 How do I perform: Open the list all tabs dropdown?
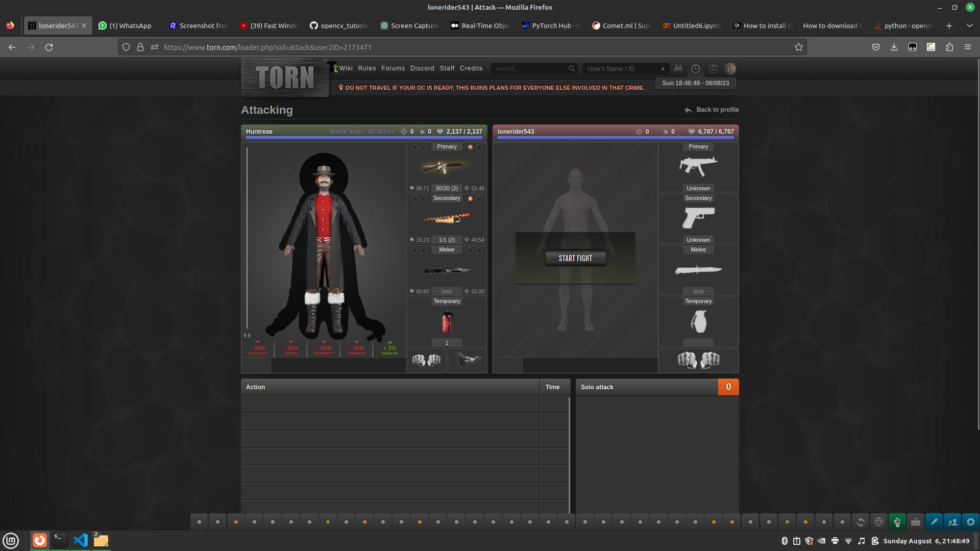(x=969, y=26)
